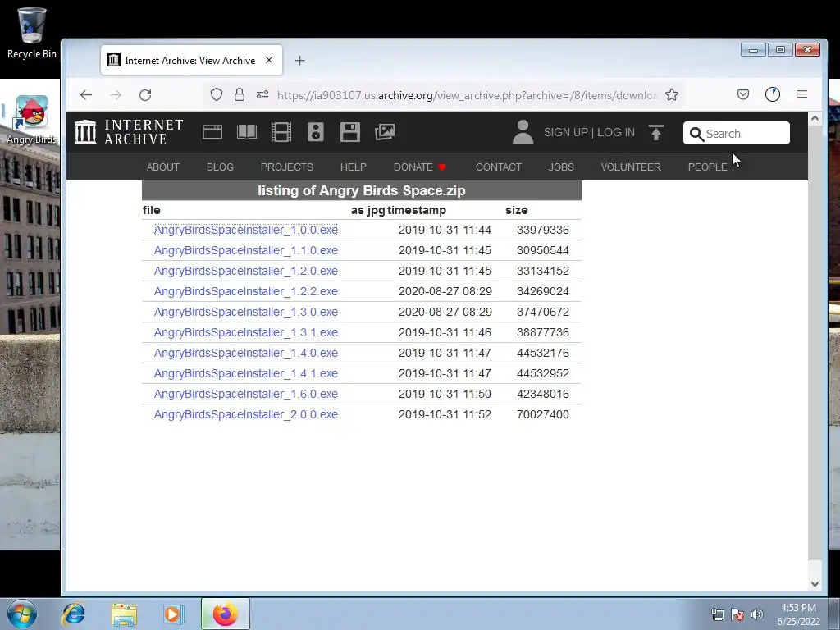Screen dimensions: 840x630
Task: Open the PROJECTS menu item
Action: click(x=286, y=167)
